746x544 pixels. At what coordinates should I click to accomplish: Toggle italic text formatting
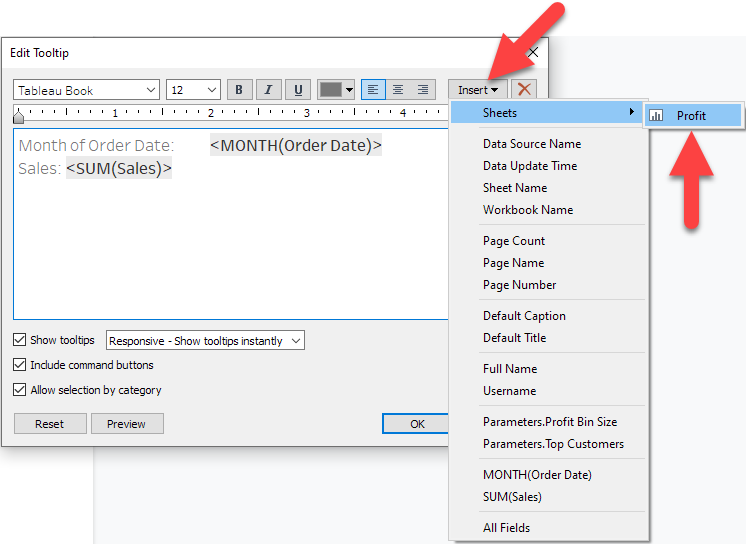(x=268, y=90)
